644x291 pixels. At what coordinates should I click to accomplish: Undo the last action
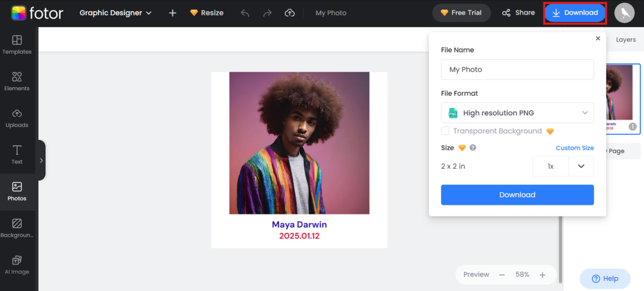pos(245,13)
